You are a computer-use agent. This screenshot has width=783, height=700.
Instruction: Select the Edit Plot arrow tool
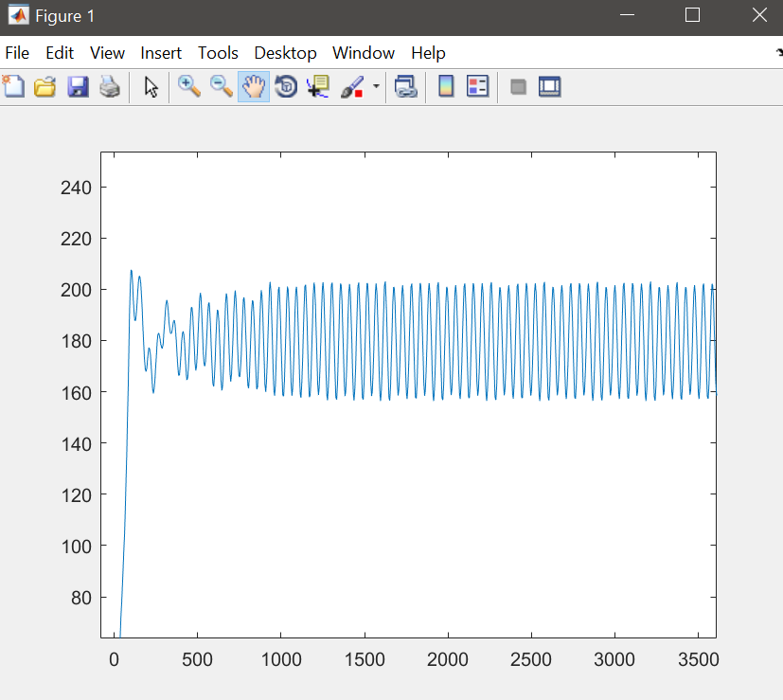(151, 87)
